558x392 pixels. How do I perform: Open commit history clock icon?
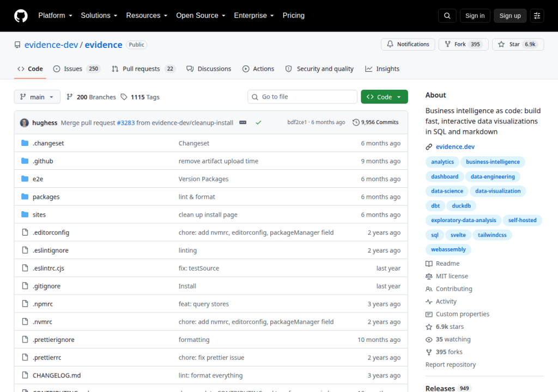356,122
